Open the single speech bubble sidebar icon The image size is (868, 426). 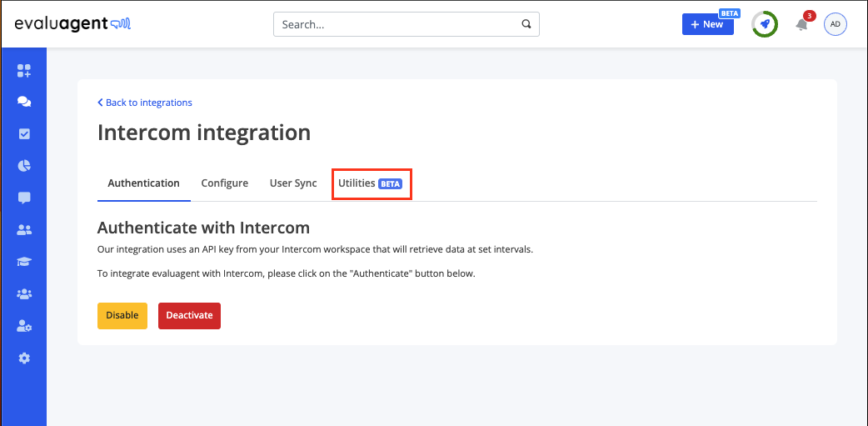click(x=24, y=198)
